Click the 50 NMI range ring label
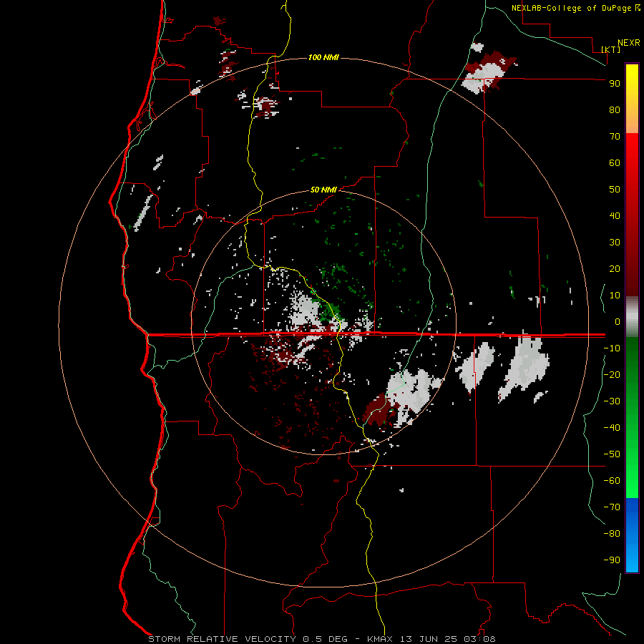 coord(323,190)
